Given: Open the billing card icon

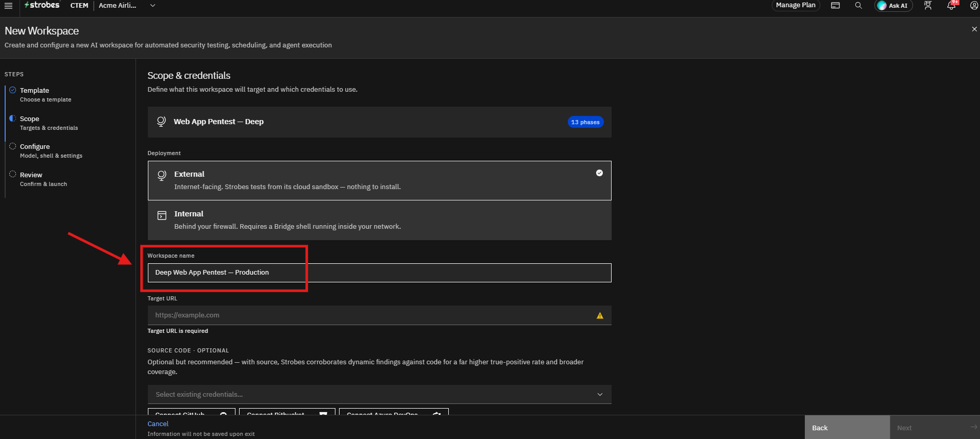Looking at the screenshot, I should (835, 5).
